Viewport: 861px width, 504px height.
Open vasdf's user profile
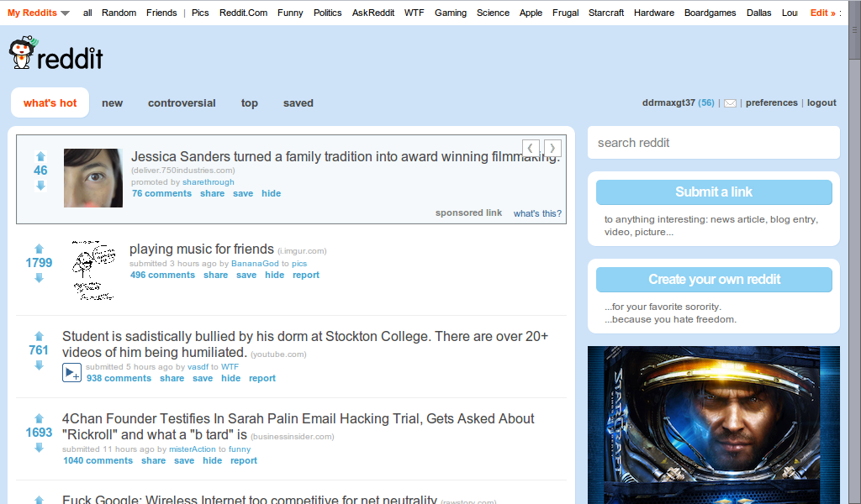tap(198, 366)
